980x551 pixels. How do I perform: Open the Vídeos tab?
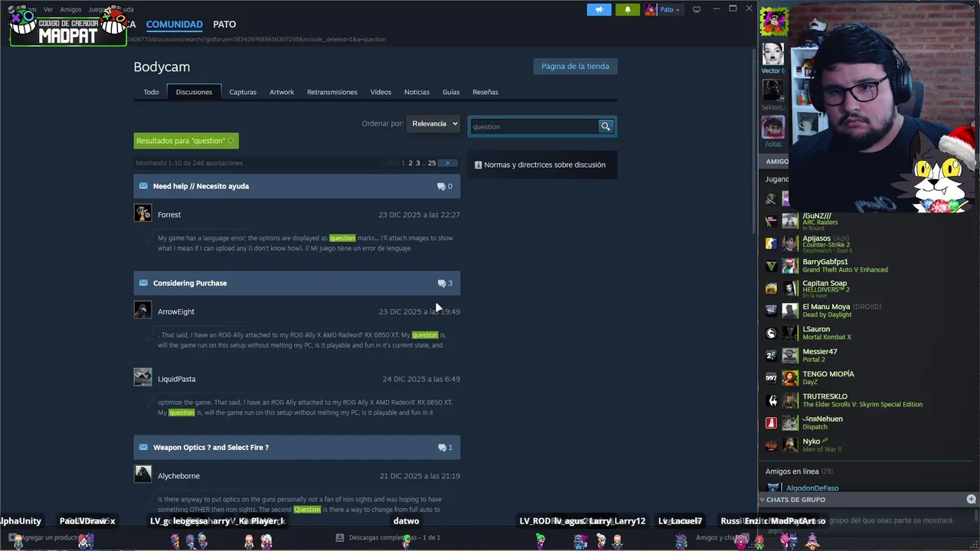click(381, 92)
